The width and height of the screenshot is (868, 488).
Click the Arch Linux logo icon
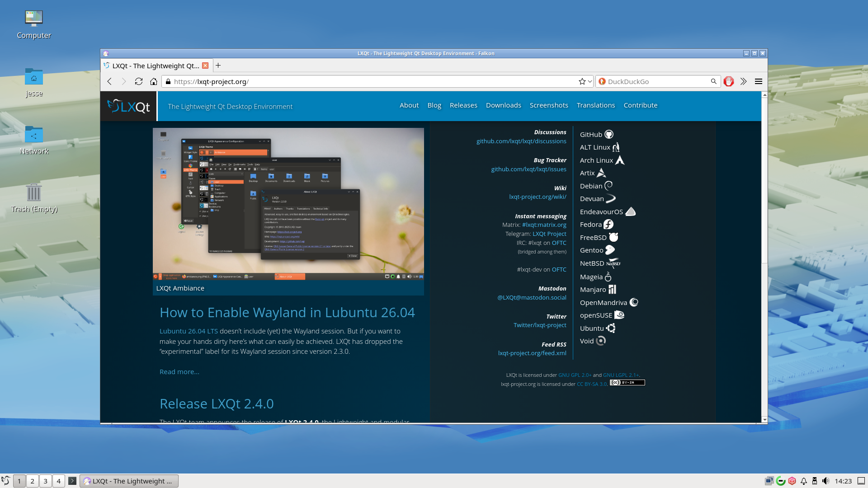[x=620, y=160]
